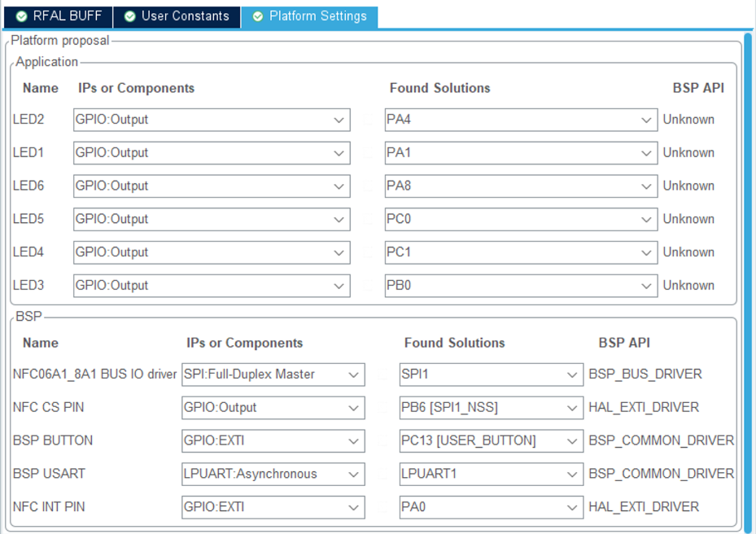
Task: Open PC13 [USER_BUTTON] dropdown for BSP BUTTON
Action: pyautogui.click(x=574, y=440)
